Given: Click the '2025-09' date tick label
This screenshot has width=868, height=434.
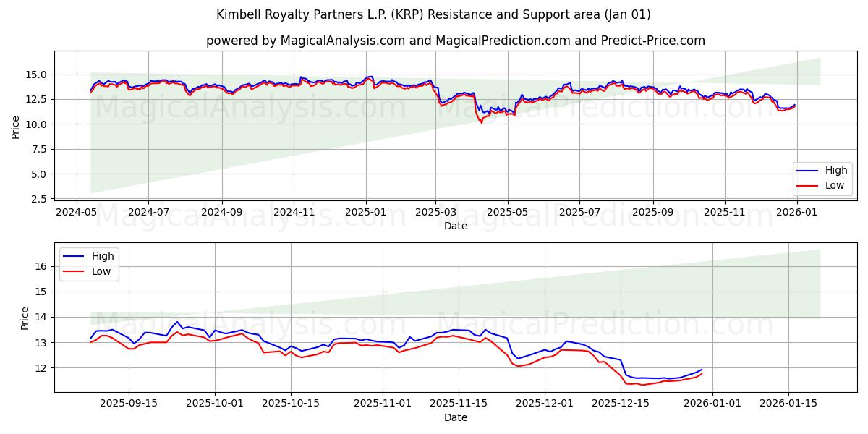Looking at the screenshot, I should tap(653, 212).
